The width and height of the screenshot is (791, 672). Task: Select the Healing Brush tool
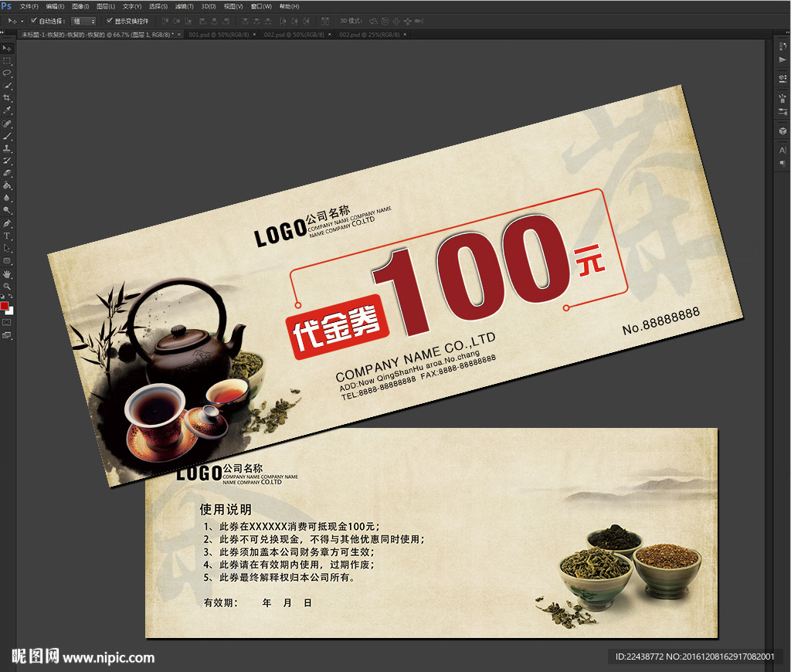[x=7, y=123]
